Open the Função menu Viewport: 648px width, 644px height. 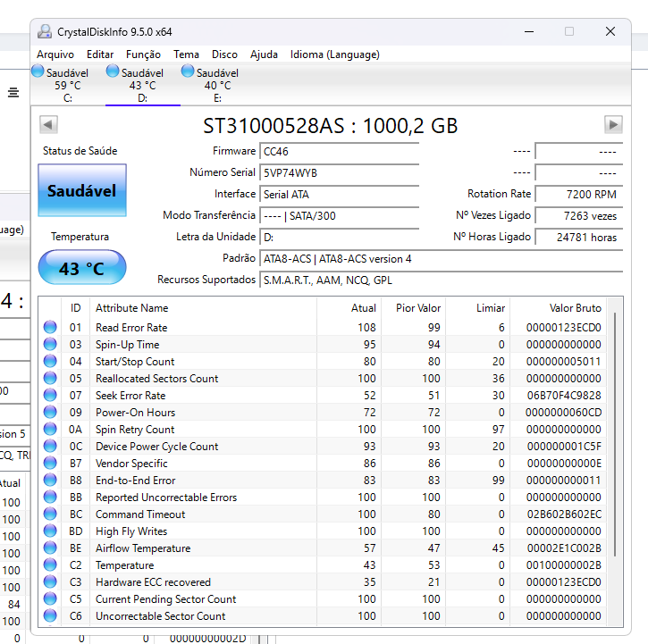(x=143, y=54)
